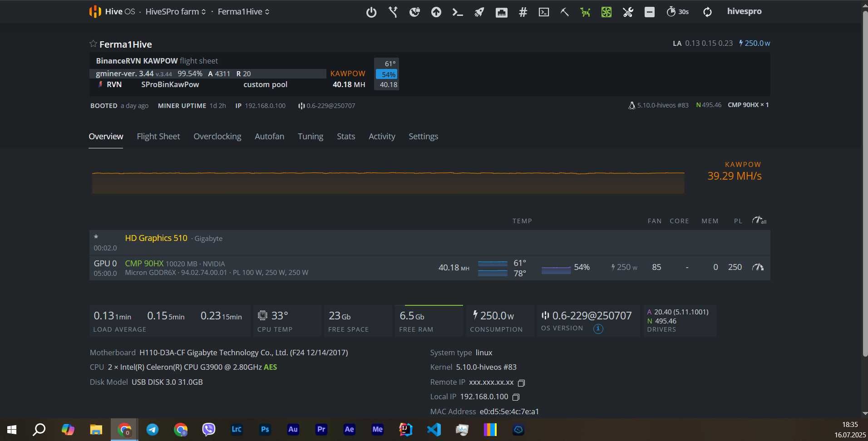The width and height of the screenshot is (868, 441).
Task: Open the Activity tab
Action: 382,137
